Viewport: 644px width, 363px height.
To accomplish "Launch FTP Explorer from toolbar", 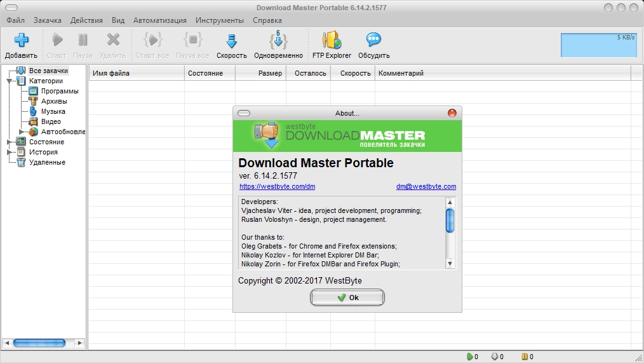I will coord(332,40).
